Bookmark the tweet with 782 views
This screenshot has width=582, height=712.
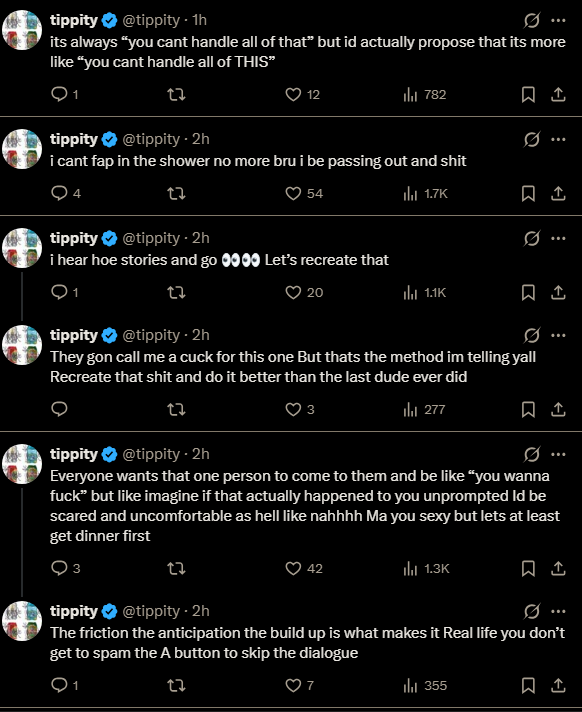click(528, 94)
